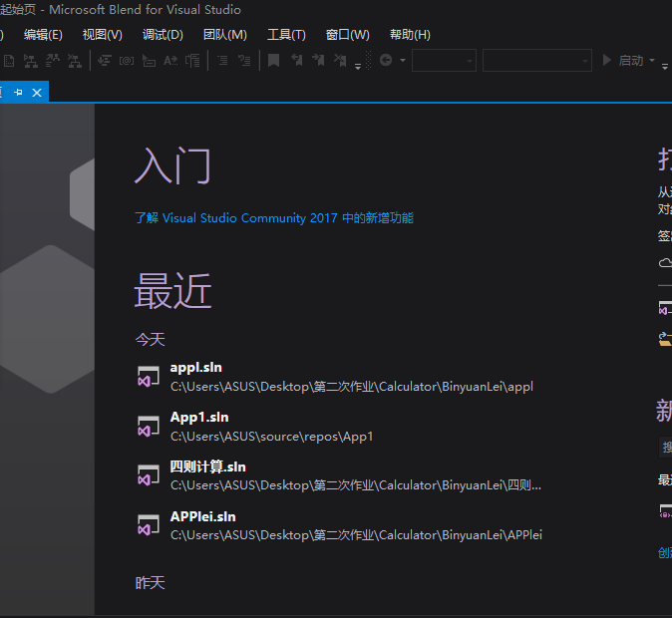Click the appl.sln solution icon
This screenshot has width=672, height=618.
pos(149,377)
